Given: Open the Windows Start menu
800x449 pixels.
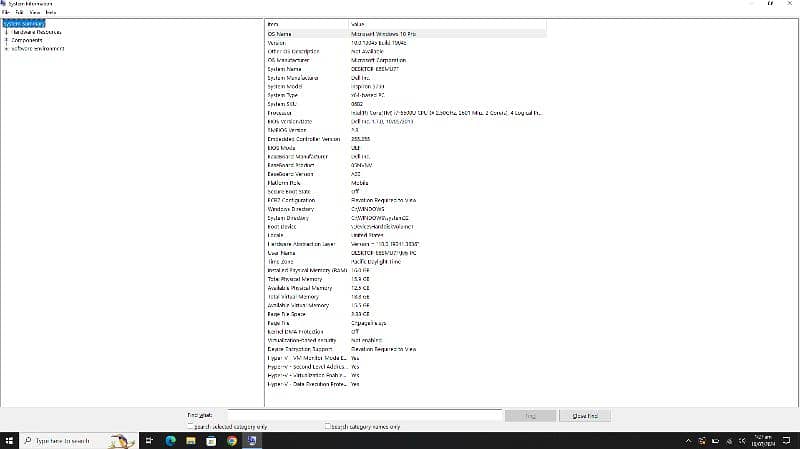Looking at the screenshot, I should 9,440.
